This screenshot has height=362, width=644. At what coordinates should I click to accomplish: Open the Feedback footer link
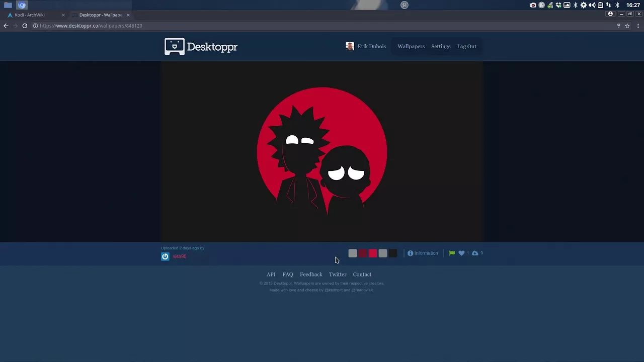click(311, 275)
